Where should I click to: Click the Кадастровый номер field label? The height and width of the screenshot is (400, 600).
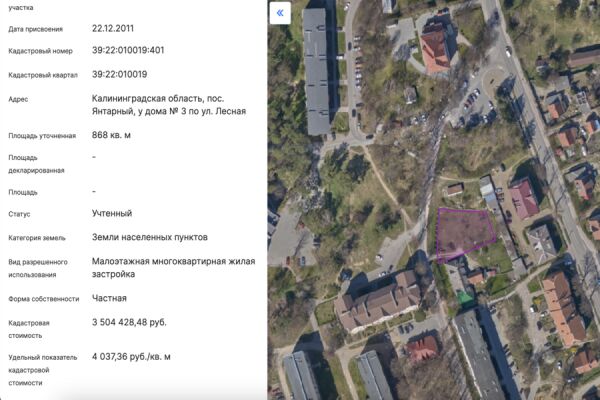(41, 51)
